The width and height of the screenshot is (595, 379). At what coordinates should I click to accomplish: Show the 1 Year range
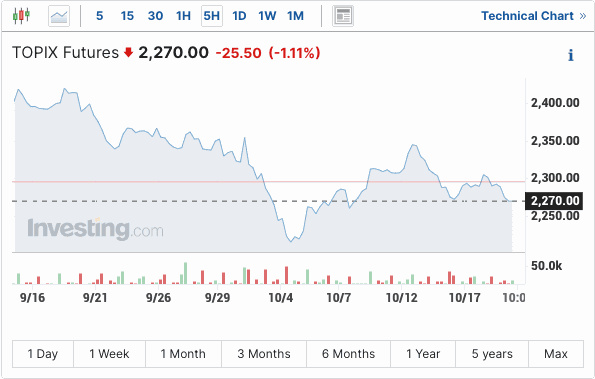pos(423,354)
